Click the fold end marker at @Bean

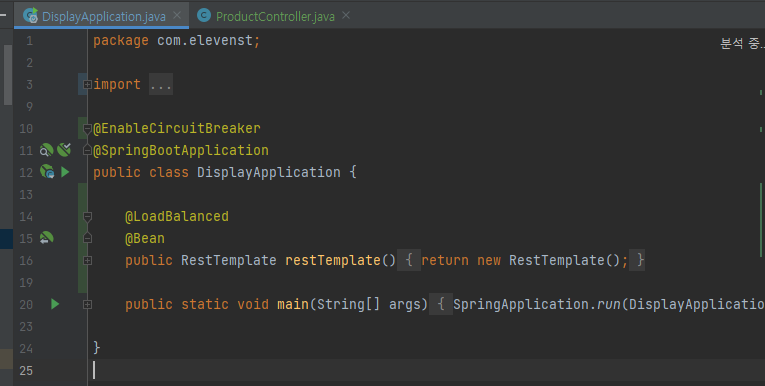[x=87, y=238]
